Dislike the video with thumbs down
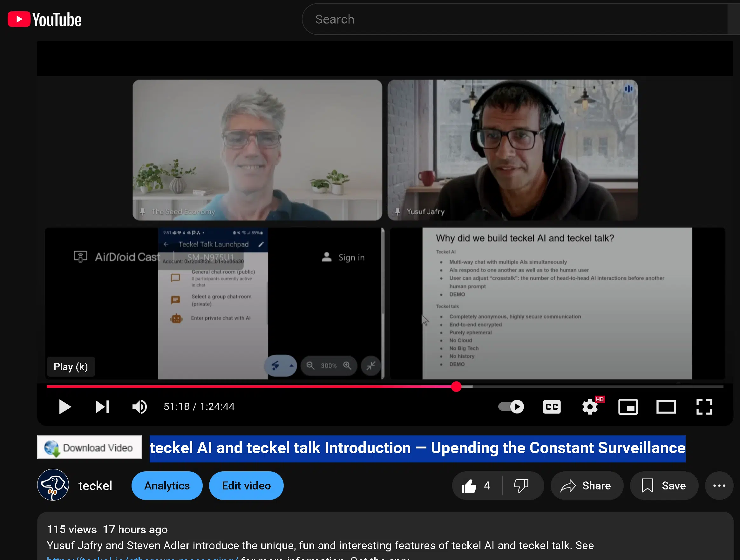Screen dimensions: 740x560 pyautogui.click(x=521, y=486)
